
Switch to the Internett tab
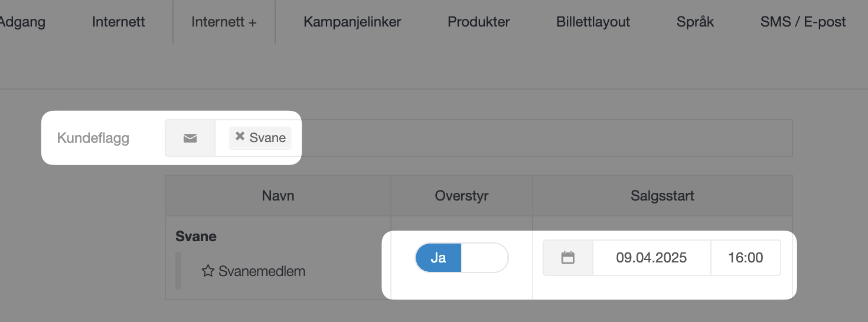point(119,22)
